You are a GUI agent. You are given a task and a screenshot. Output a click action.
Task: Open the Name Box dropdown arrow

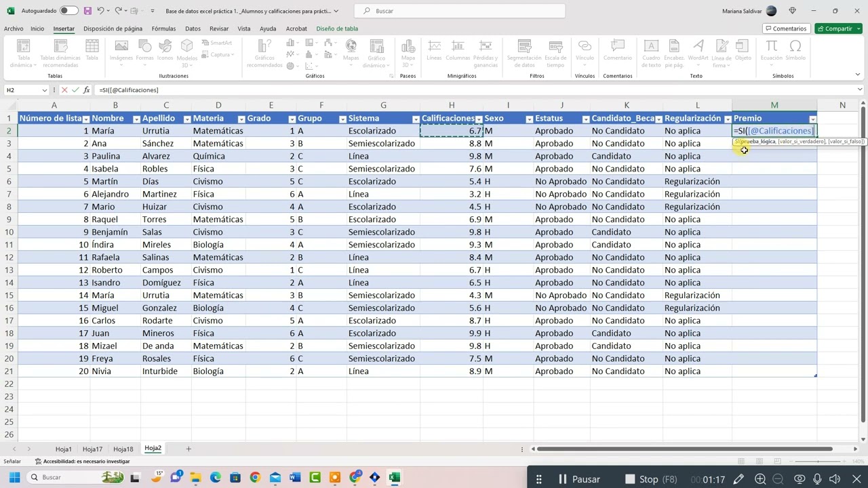click(45, 89)
